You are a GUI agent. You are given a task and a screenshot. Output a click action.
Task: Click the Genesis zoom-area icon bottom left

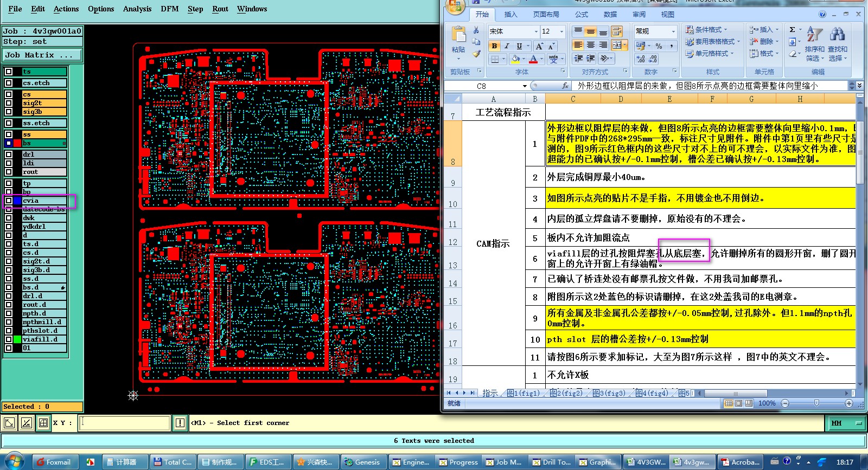(x=9, y=423)
